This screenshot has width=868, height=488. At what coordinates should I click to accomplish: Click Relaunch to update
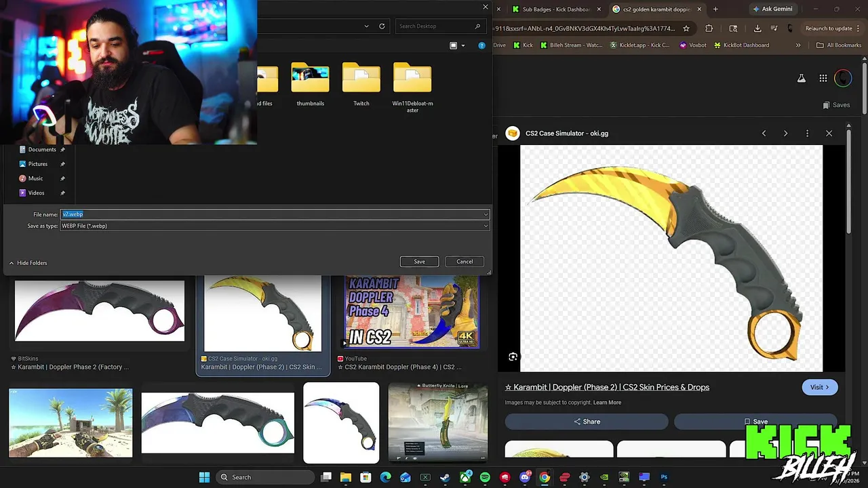tap(829, 28)
